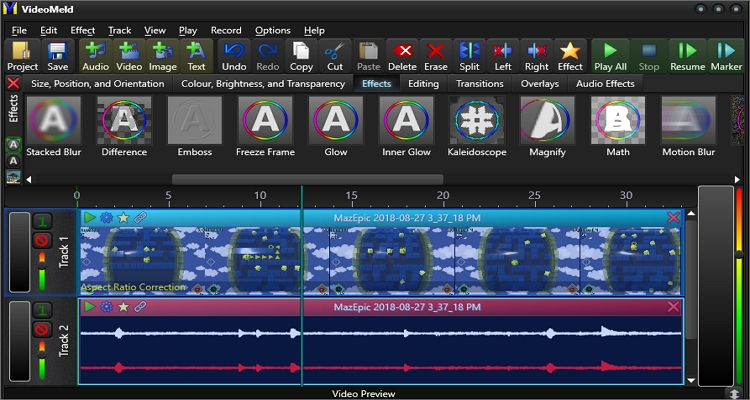Click the Redo toolbar icon
This screenshot has width=750, height=400.
(268, 56)
